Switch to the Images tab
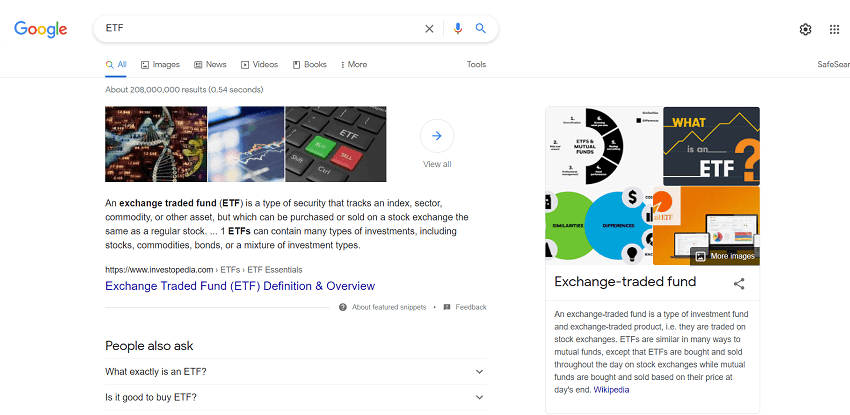Screen dimensions: 850x415 [x=160, y=64]
